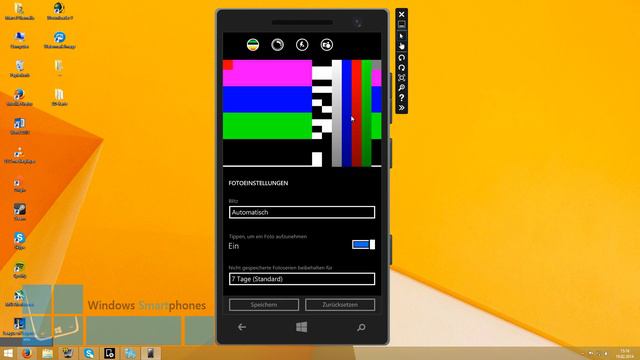
Task: Click the phone emulator taskbar icon
Action: click(150, 353)
